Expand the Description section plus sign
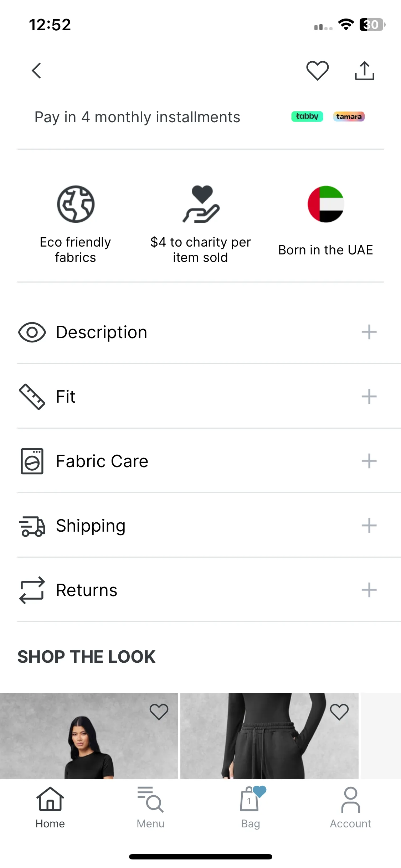 coord(369,332)
